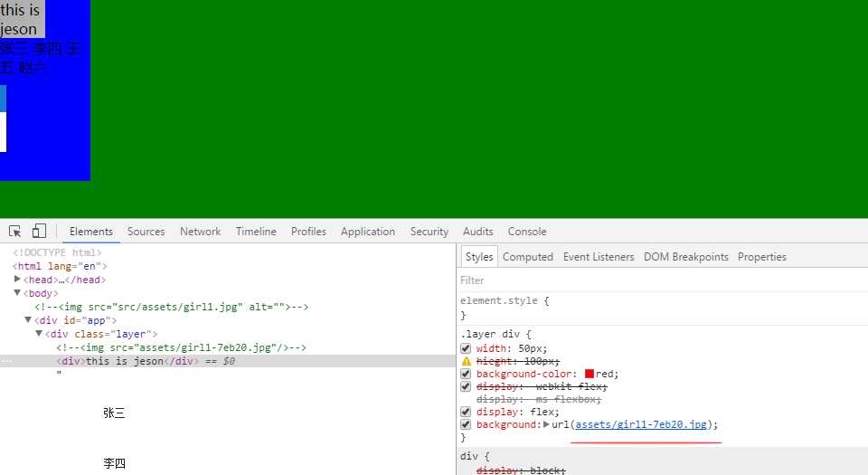
Task: Expand the head element node
Action: (17, 279)
